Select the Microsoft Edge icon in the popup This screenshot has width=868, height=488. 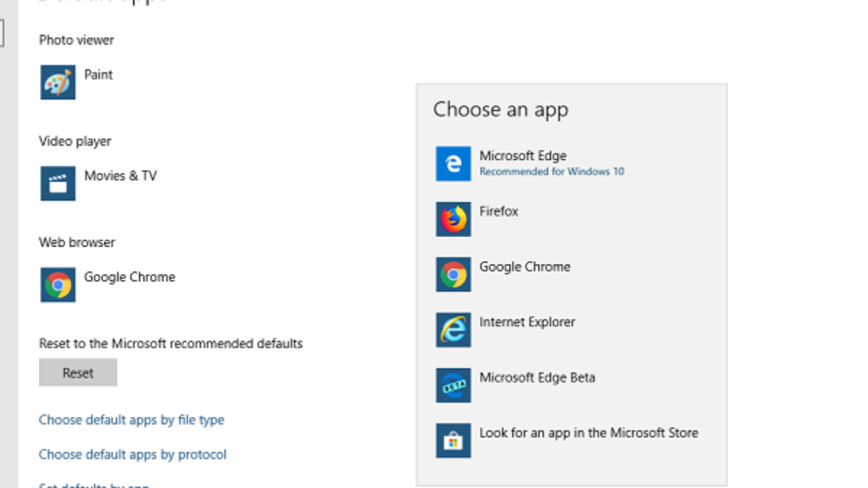[454, 164]
